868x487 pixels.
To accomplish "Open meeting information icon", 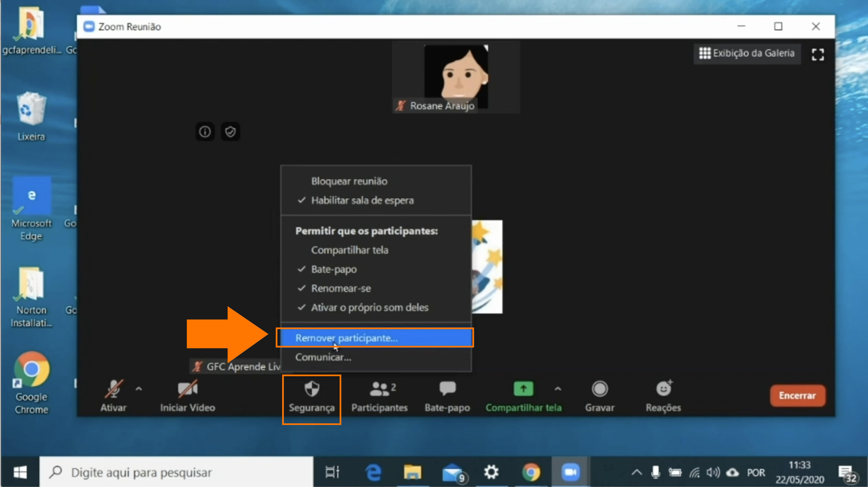I will (205, 131).
